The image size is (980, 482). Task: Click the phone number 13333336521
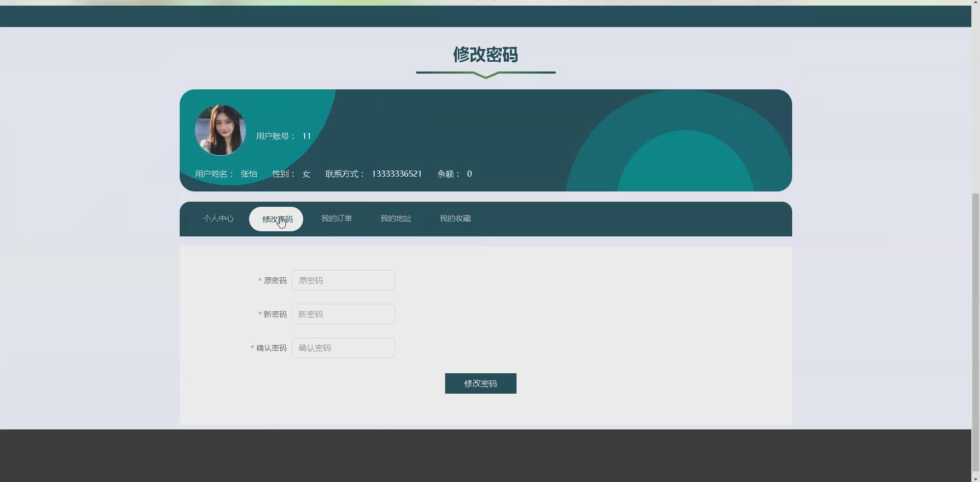397,174
